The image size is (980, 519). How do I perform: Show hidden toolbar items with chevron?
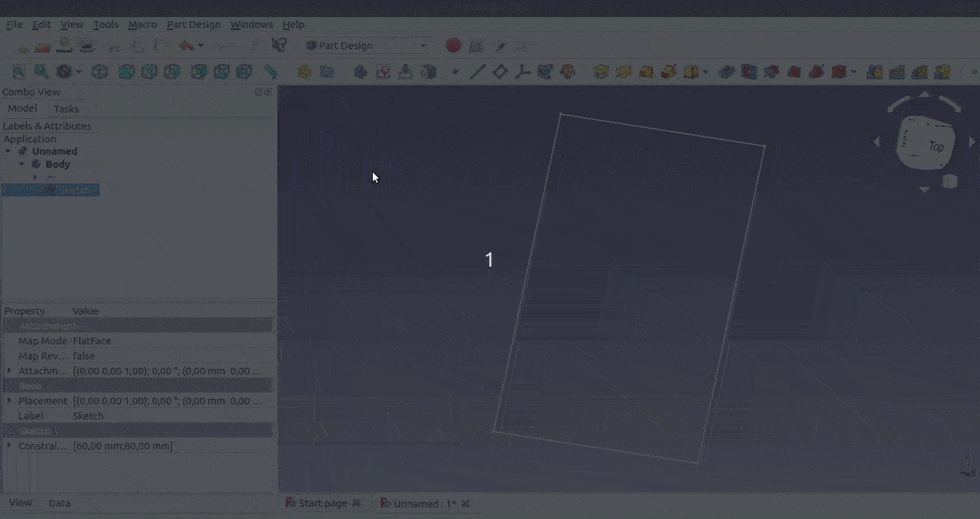[x=974, y=72]
